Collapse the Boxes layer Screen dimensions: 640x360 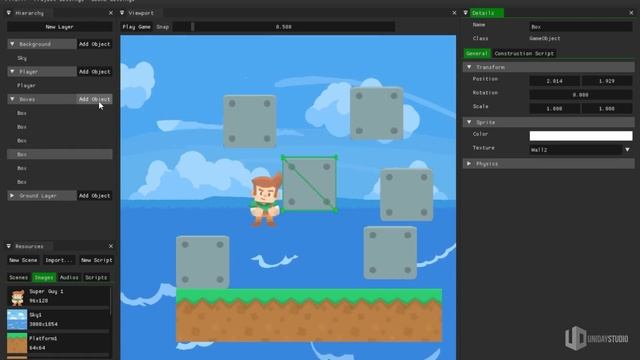point(12,99)
